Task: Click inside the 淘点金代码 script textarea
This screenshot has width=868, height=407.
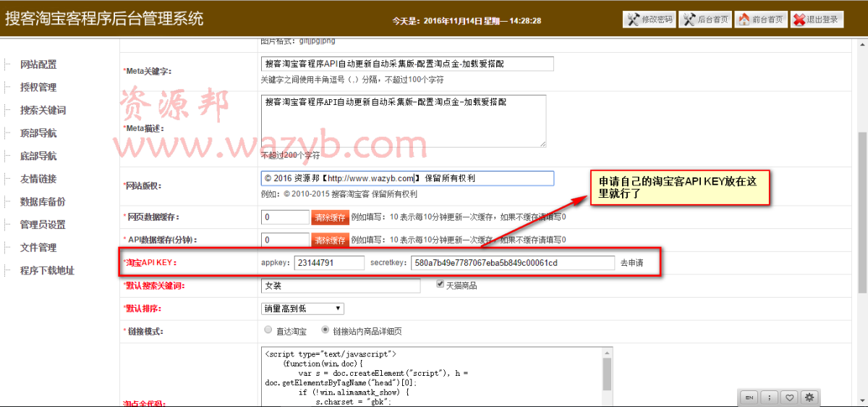Action: (431, 377)
